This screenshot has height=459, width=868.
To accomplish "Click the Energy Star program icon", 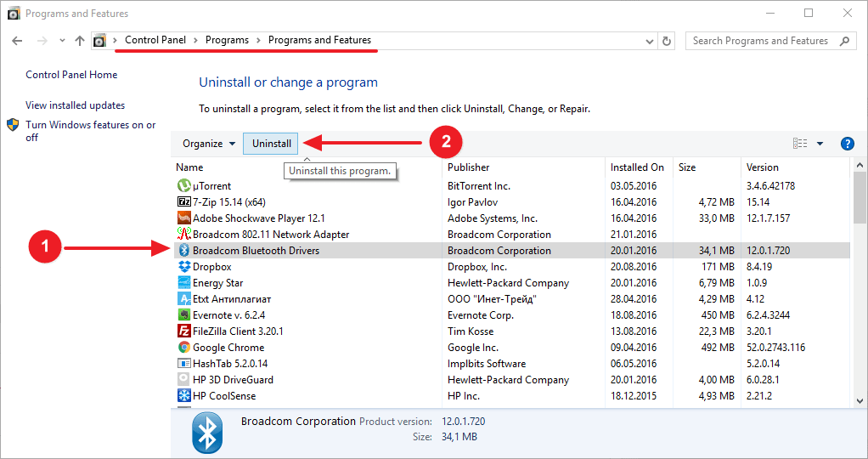I will [183, 283].
